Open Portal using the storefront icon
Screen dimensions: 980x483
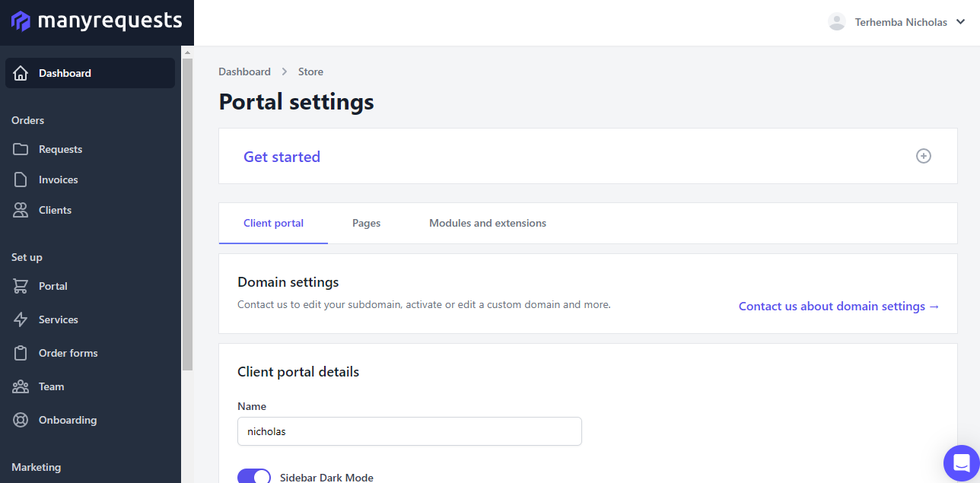(22, 285)
